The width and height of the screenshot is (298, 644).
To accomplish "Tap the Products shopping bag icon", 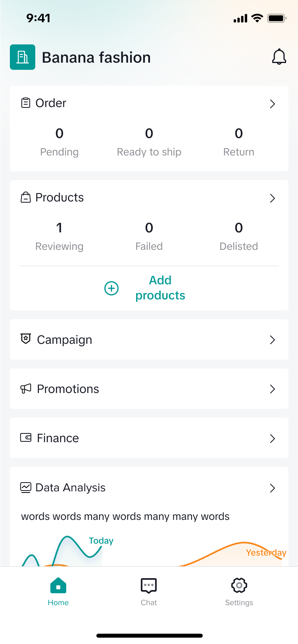I will tap(26, 197).
